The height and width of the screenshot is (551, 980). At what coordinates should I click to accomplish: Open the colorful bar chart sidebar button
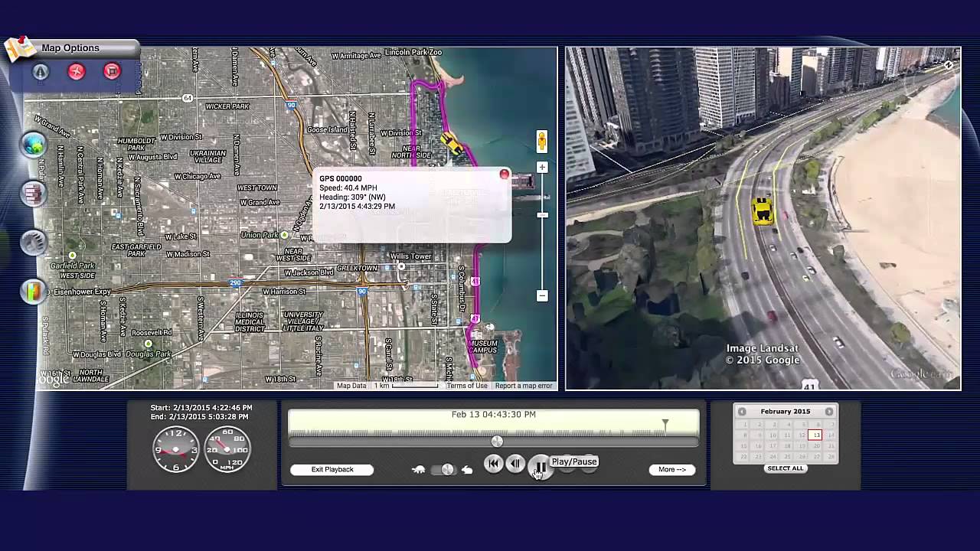pyautogui.click(x=34, y=292)
